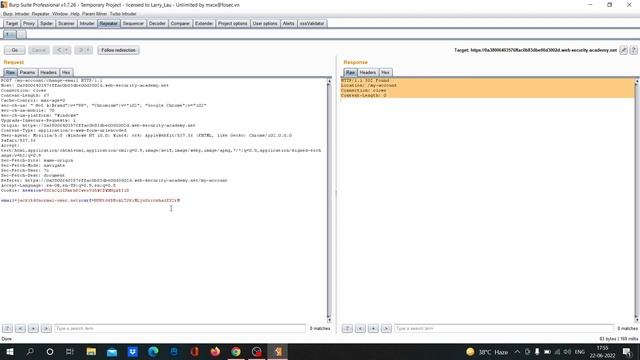Open Firefox from taskbar

tap(215, 351)
